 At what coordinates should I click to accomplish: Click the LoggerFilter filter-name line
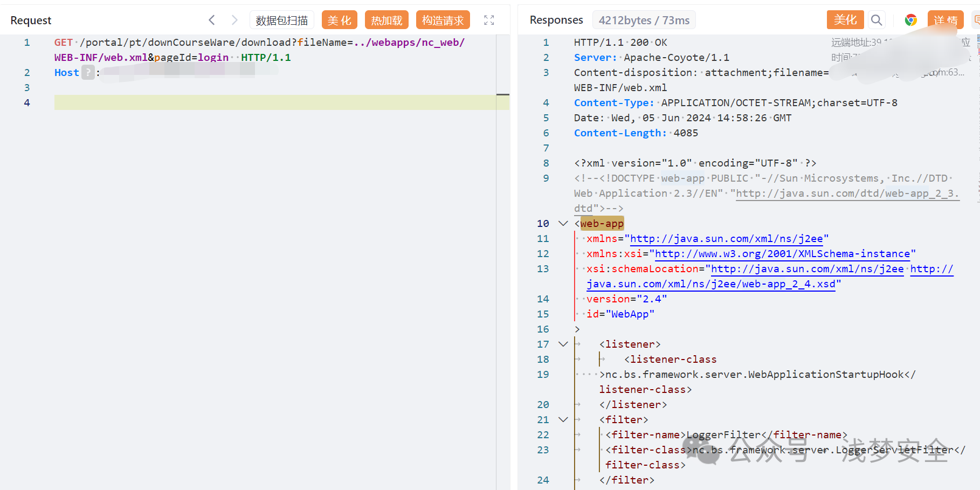pyautogui.click(x=727, y=434)
